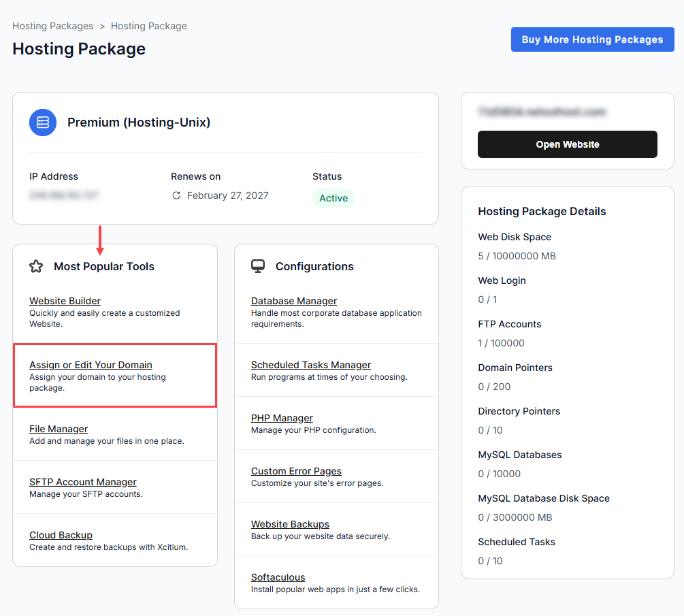
Task: Open the Website Builder link
Action: (65, 301)
